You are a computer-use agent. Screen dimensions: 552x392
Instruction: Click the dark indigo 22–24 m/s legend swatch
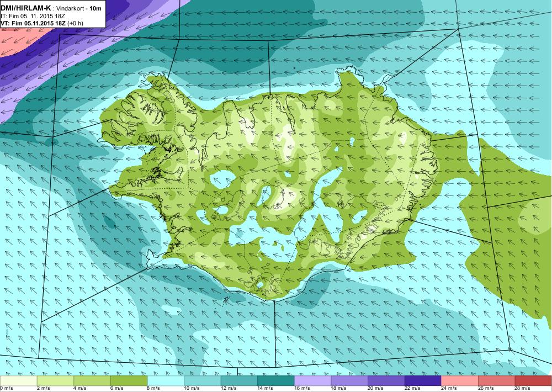point(423,381)
